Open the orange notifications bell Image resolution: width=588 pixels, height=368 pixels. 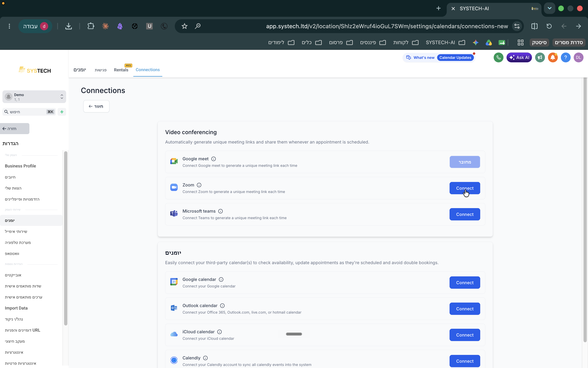tap(553, 57)
